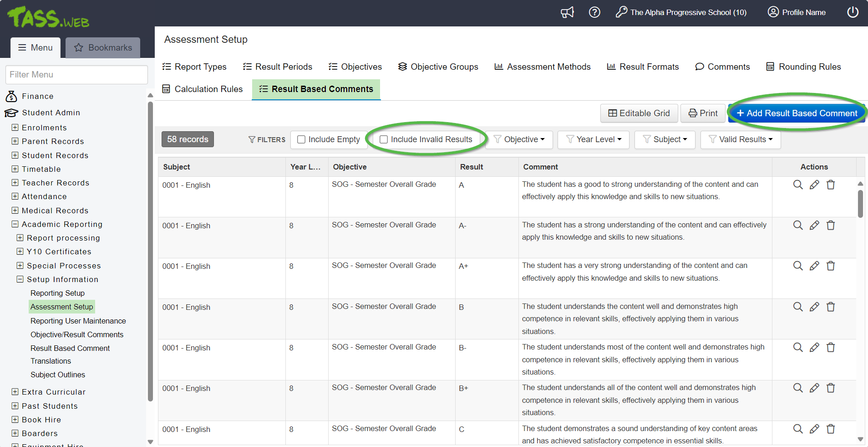Image resolution: width=868 pixels, height=447 pixels.
Task: Edit the A- grade comment with pencil icon
Action: (x=814, y=225)
